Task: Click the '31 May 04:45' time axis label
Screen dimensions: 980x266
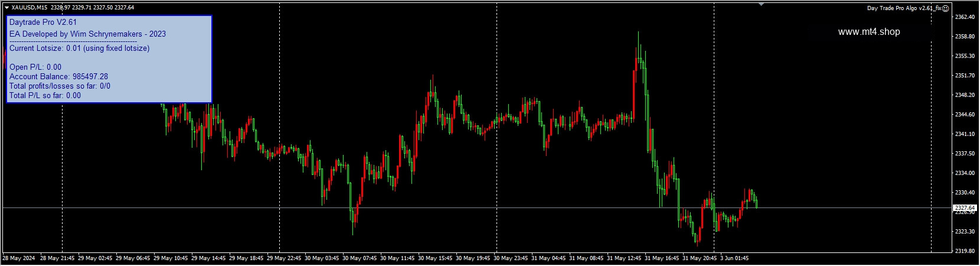Action: (548, 259)
